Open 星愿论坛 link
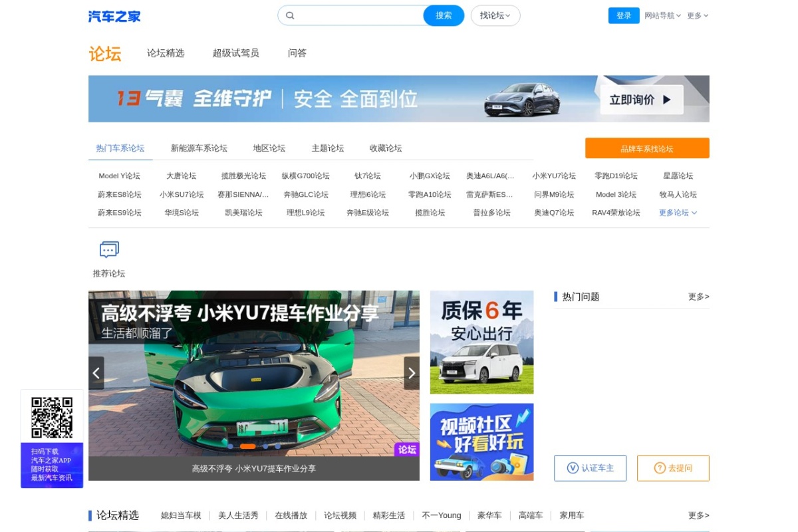The width and height of the screenshot is (798, 532). tap(678, 176)
